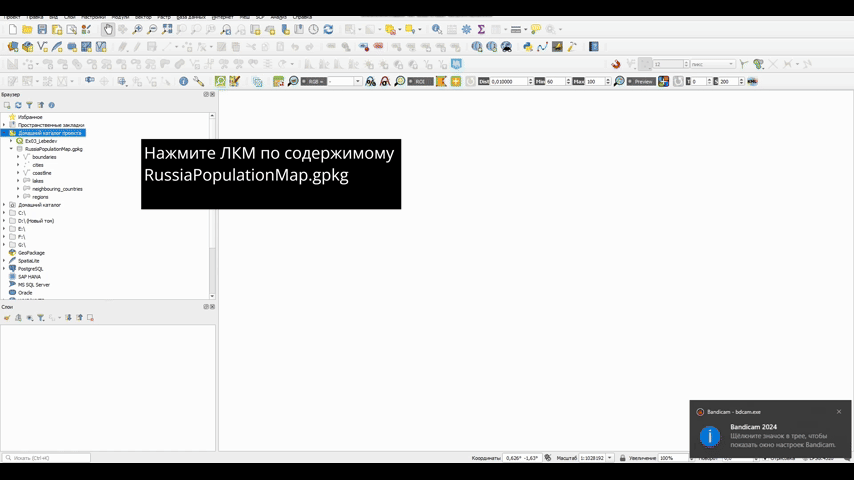Click the Bandicam 2024 notification text

coord(754,427)
